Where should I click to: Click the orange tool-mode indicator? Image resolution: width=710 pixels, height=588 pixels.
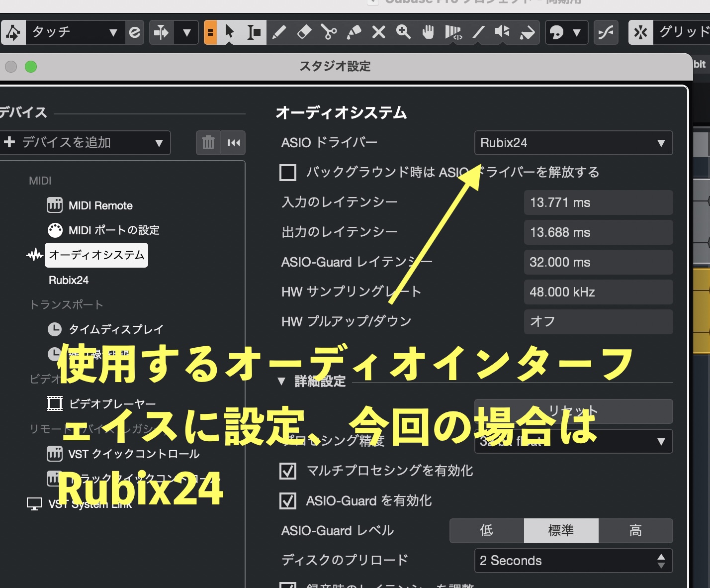211,32
